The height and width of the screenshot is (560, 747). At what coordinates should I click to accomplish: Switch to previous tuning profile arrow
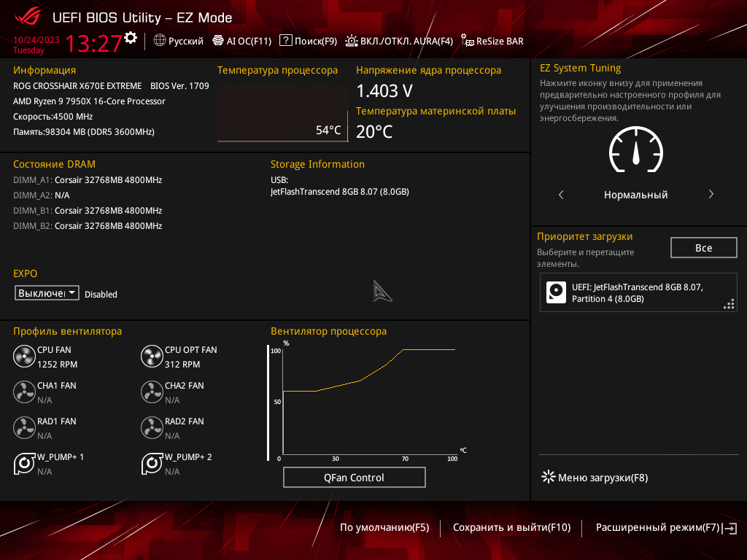[561, 194]
